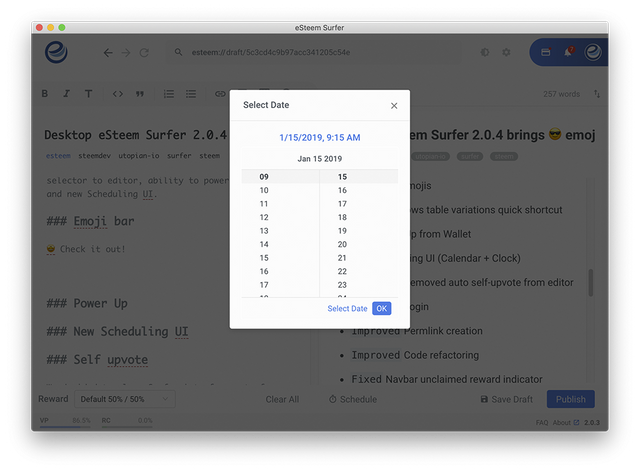Select minute 16 in time list
640x473 pixels.
359,190
